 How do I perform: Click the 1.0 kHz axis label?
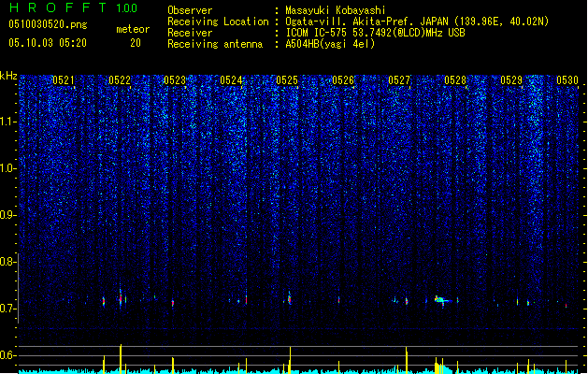click(x=7, y=168)
